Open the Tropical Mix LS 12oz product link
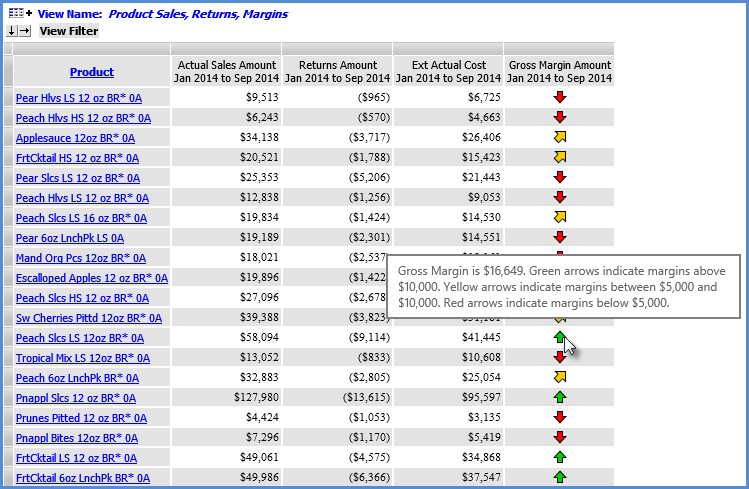The height and width of the screenshot is (489, 749). coord(82,358)
